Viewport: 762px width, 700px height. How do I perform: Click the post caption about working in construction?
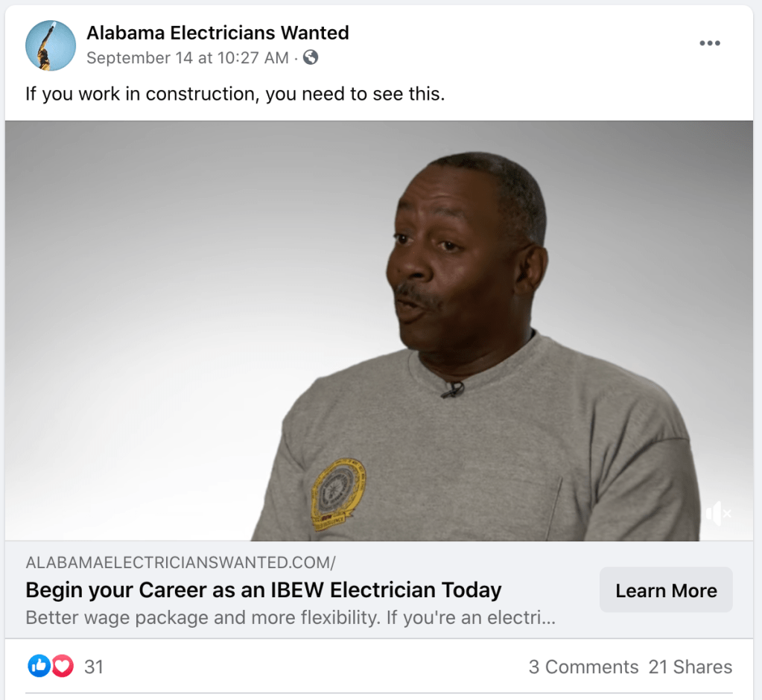point(235,94)
